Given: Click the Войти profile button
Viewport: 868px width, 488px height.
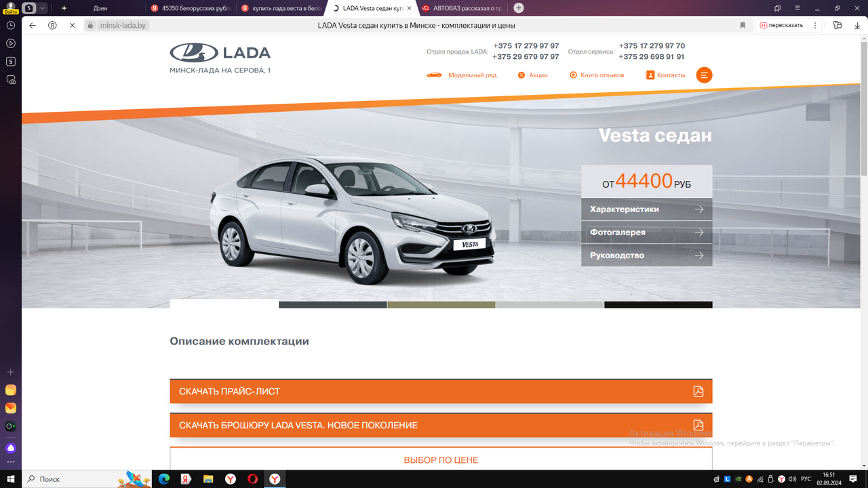Looking at the screenshot, I should [10, 8].
